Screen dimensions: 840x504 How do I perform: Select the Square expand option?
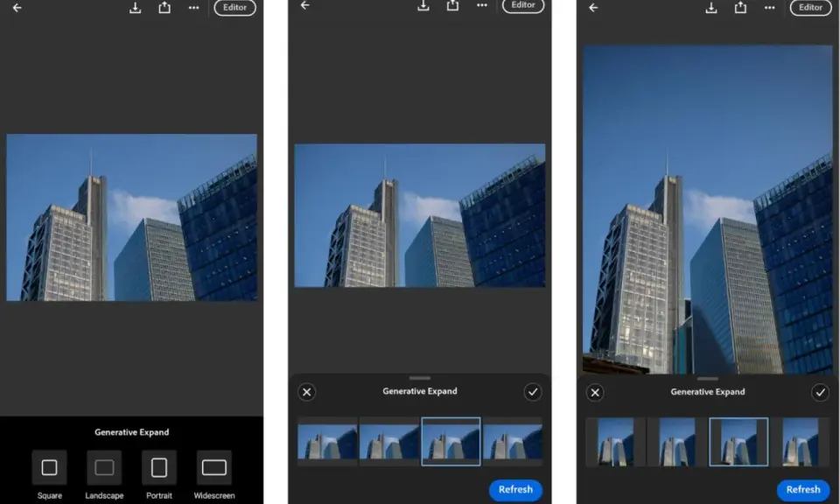(49, 467)
